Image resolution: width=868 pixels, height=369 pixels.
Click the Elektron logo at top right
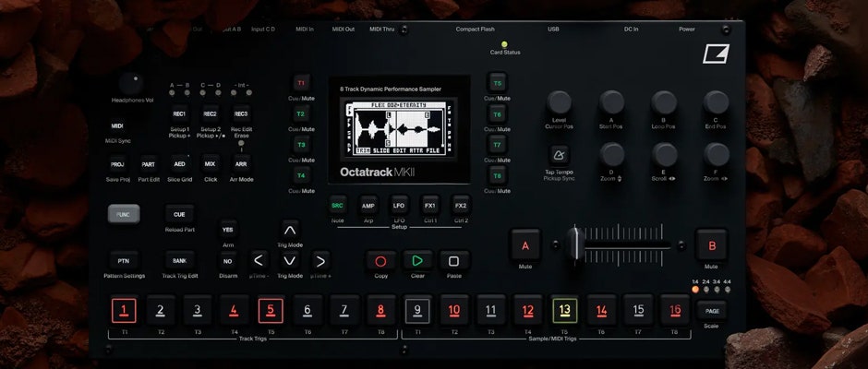716,54
